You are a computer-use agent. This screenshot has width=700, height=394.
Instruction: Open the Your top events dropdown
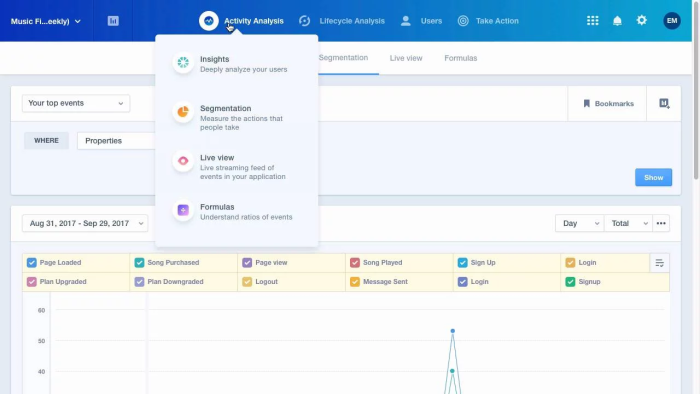point(76,103)
